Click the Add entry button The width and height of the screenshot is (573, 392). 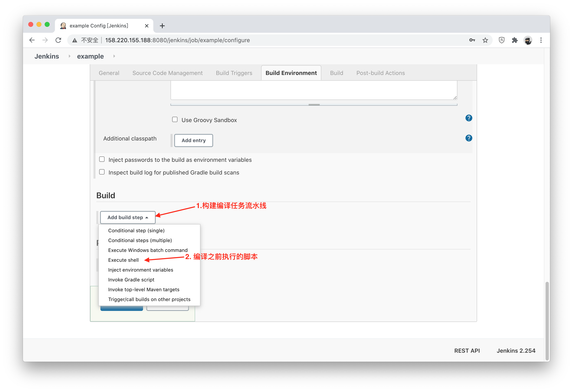(193, 140)
